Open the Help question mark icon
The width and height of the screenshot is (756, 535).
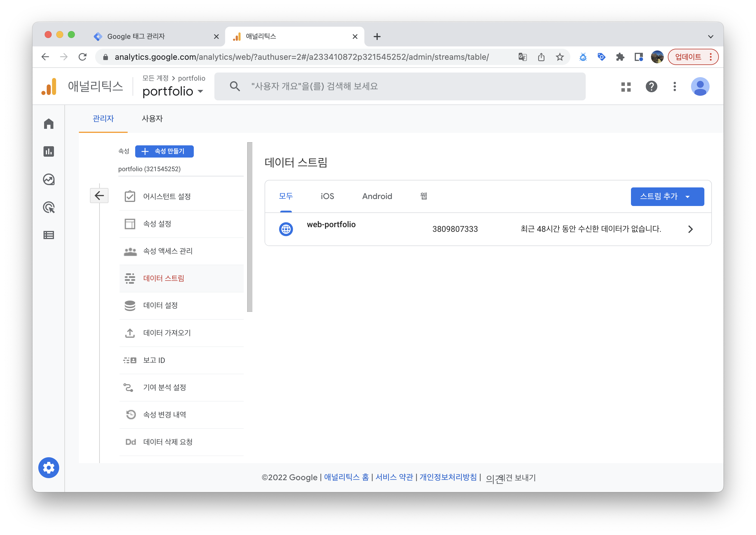coord(651,87)
